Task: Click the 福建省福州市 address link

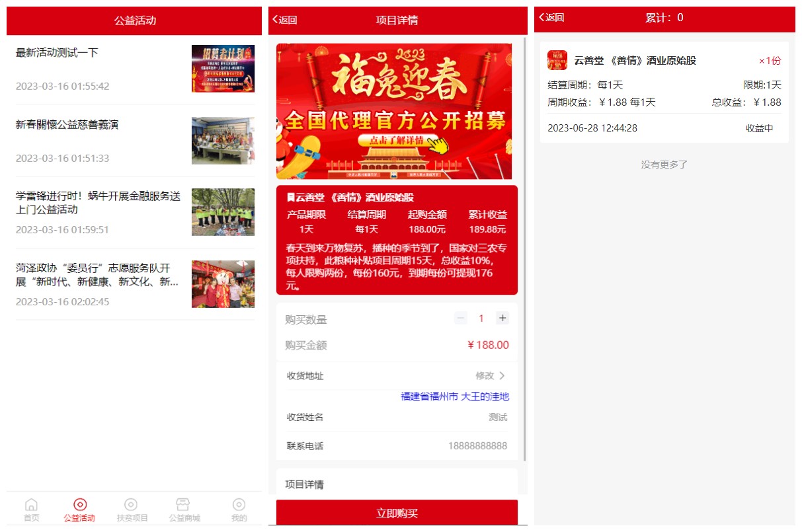Action: click(454, 397)
